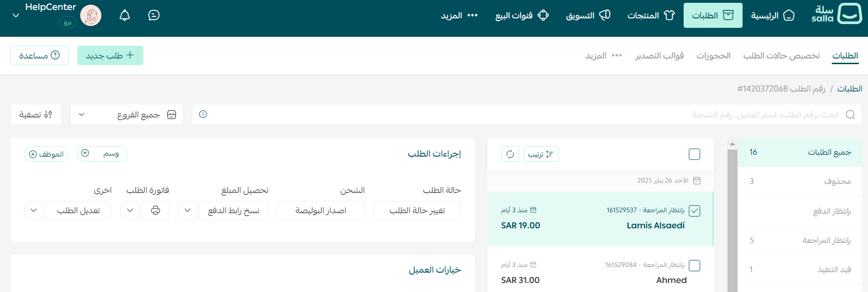
Task: Open the المنتجات menu in top navigation
Action: [651, 16]
